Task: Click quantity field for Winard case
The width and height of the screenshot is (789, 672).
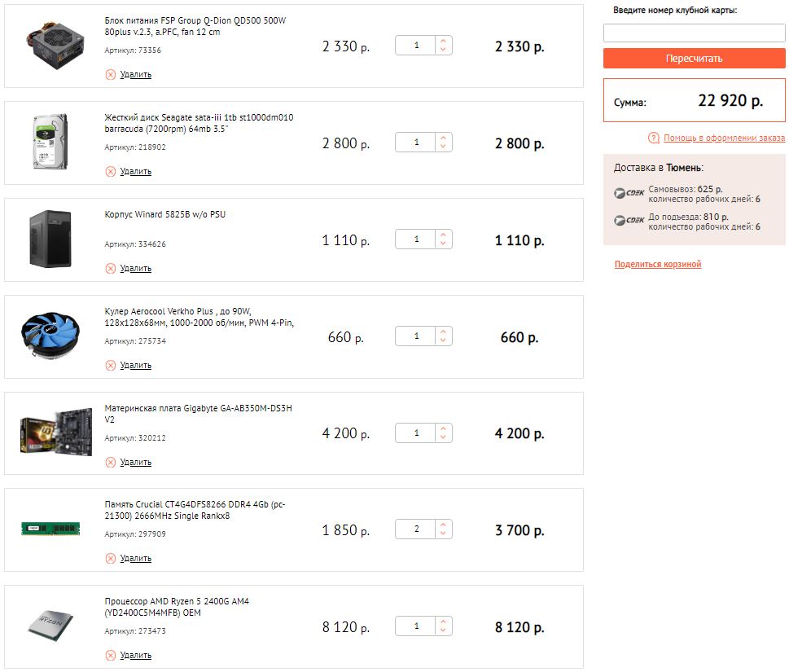Action: click(x=416, y=239)
